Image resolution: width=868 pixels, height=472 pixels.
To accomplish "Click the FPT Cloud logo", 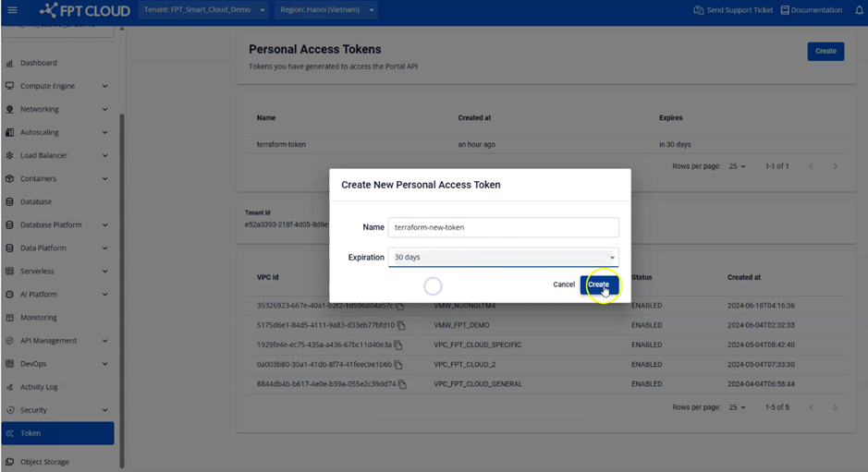I will point(85,11).
